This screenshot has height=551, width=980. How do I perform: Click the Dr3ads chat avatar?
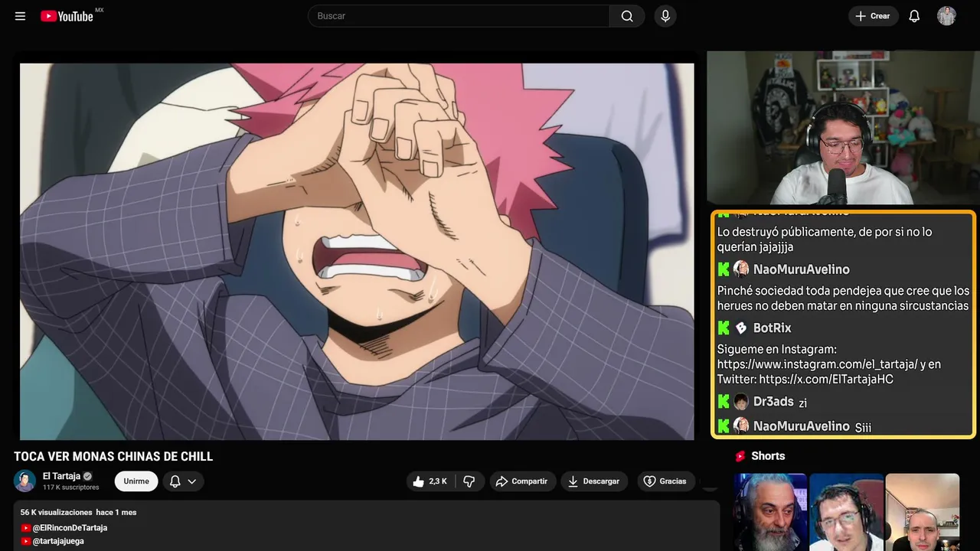click(741, 402)
